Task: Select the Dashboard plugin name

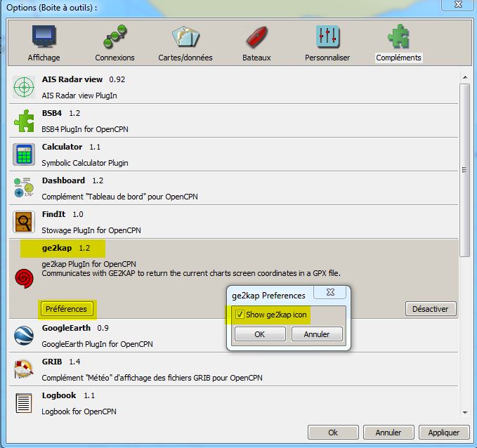Action: 63,180
